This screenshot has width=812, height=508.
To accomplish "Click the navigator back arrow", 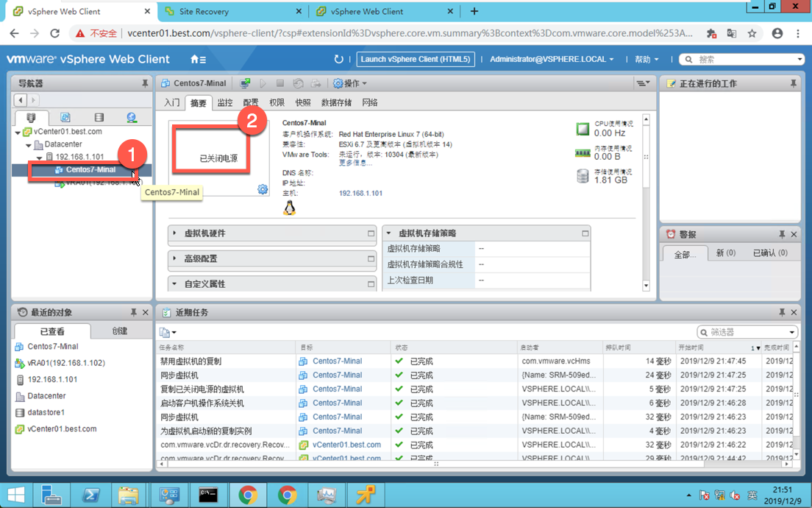I will pos(21,100).
